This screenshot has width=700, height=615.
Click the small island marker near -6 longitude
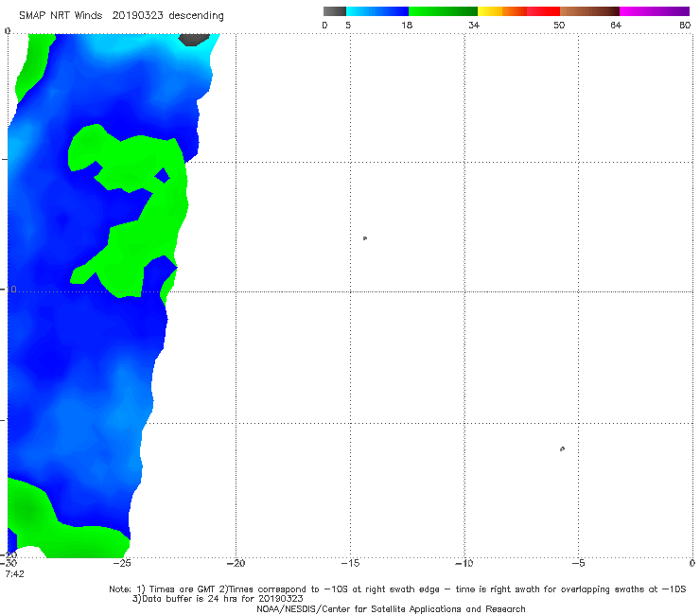pyautogui.click(x=562, y=448)
